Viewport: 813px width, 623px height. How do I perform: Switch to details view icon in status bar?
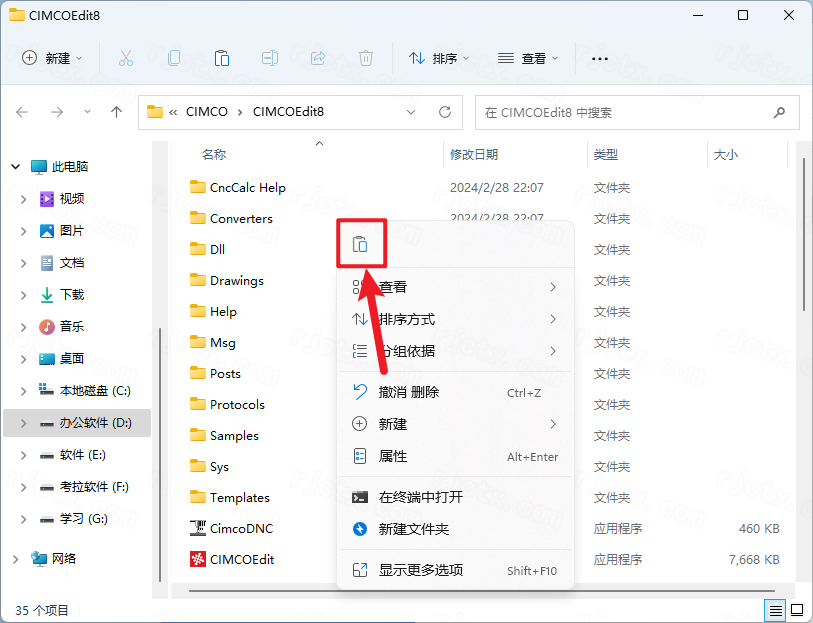(x=775, y=611)
